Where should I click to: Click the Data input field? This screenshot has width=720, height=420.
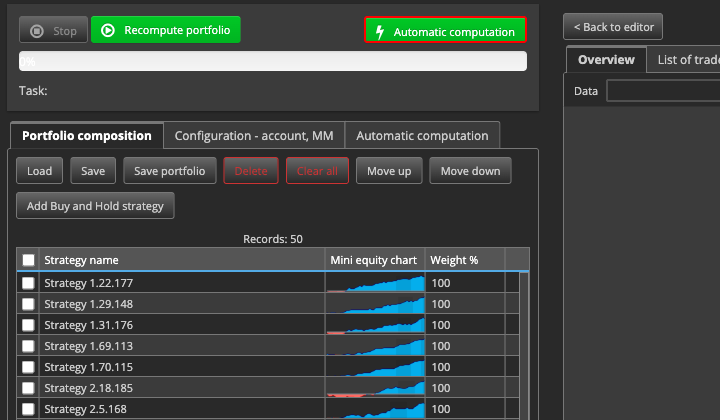pos(663,90)
